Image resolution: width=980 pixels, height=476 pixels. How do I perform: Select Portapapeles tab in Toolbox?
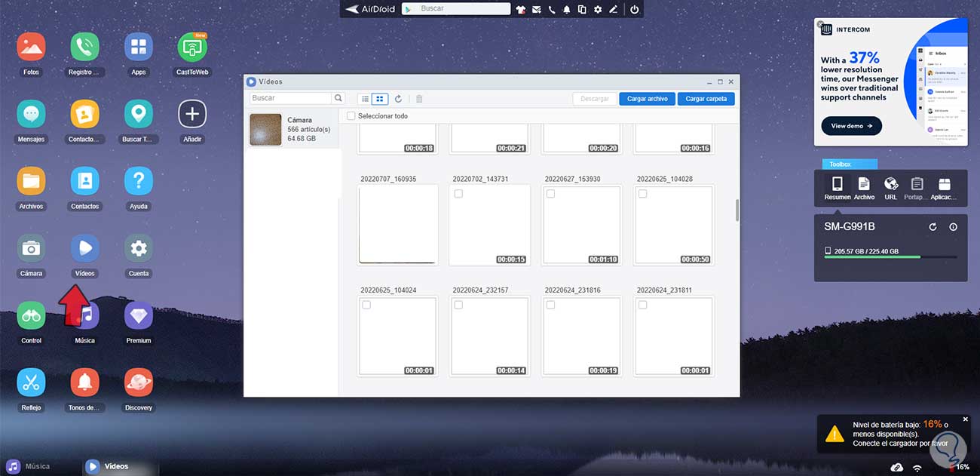click(x=917, y=188)
